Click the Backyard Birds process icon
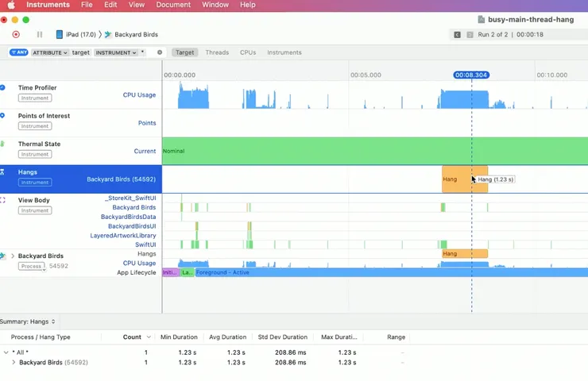588x381 pixels. [x=2, y=256]
